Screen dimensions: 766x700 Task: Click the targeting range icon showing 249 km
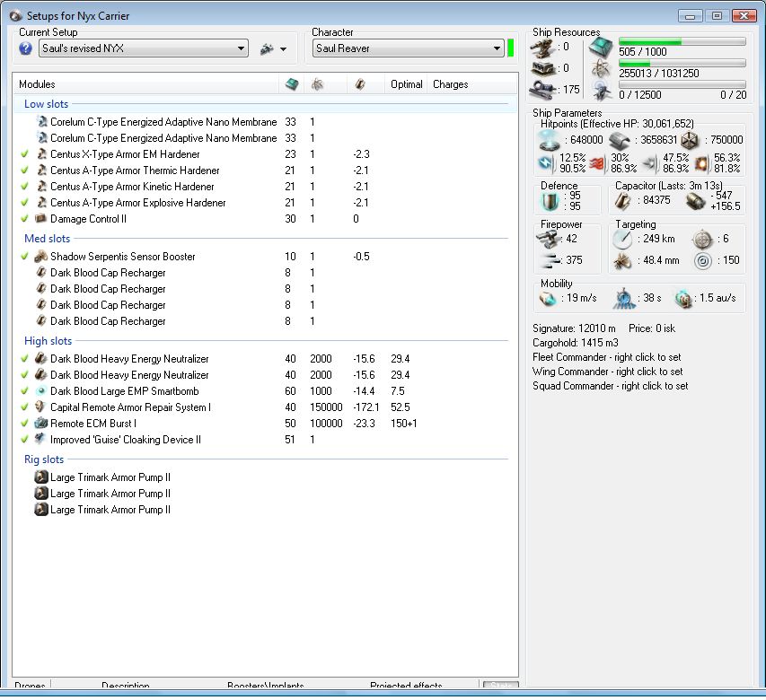(x=622, y=239)
